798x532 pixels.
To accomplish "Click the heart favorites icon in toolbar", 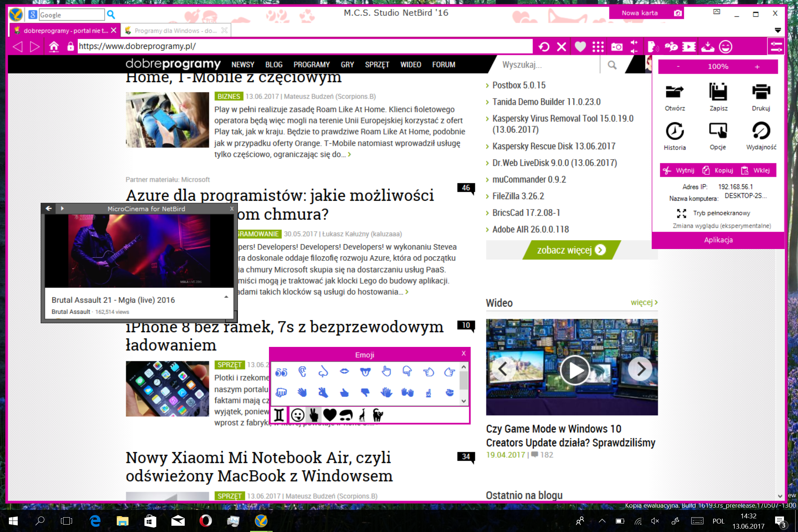I will (580, 47).
